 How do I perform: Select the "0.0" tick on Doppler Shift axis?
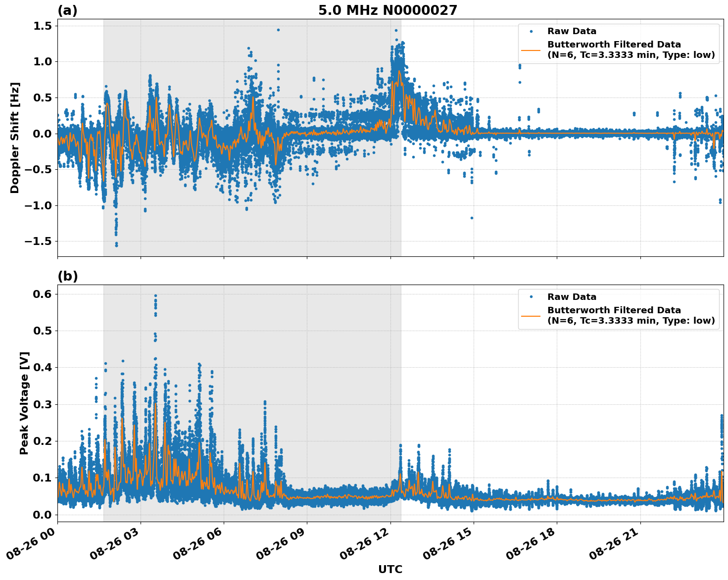[42, 134]
